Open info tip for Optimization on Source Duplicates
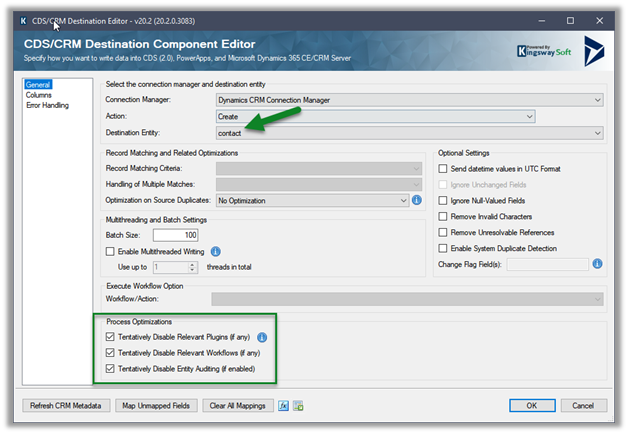Screen dimensions: 628x434 tap(417, 201)
